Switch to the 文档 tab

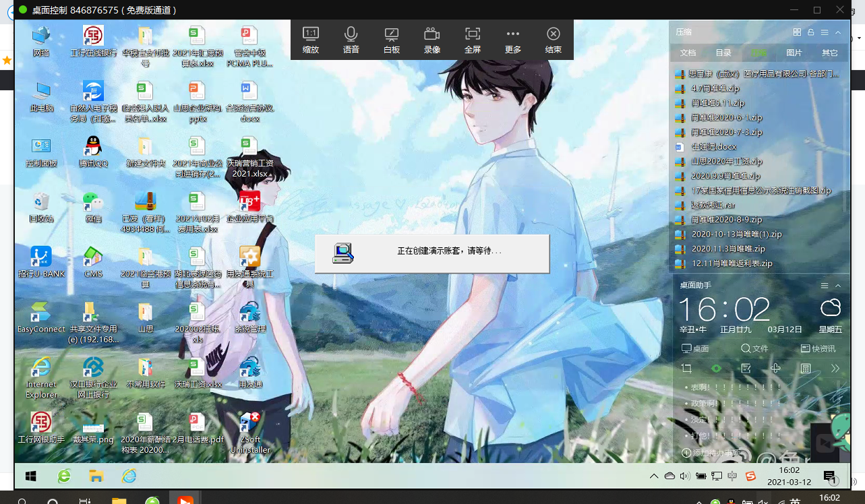click(688, 53)
